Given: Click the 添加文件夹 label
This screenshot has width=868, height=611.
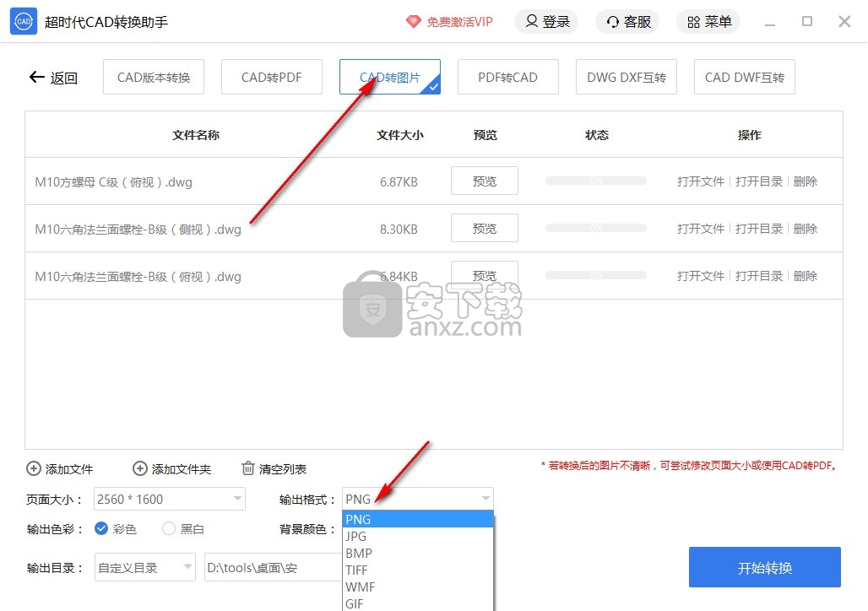Looking at the screenshot, I should point(182,469).
